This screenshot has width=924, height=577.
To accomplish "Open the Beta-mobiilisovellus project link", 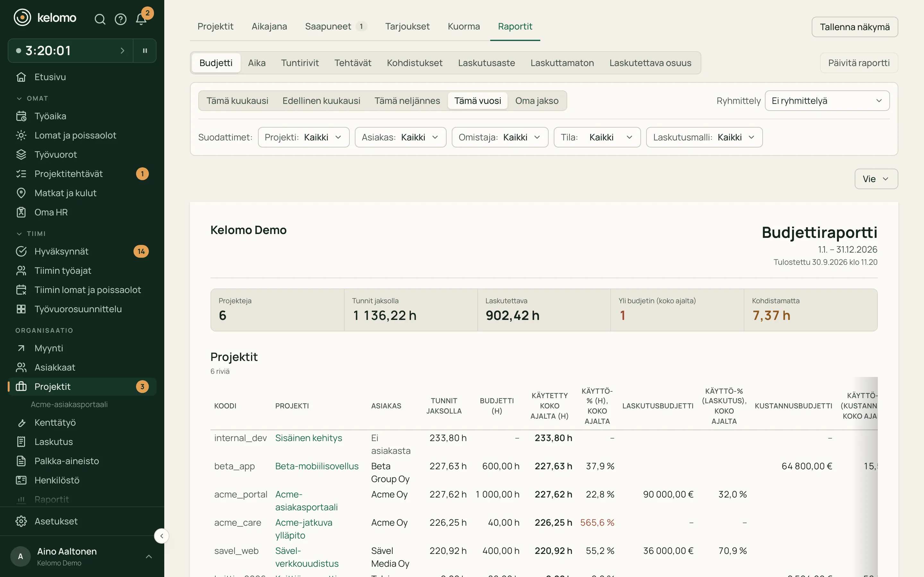I will tap(317, 466).
